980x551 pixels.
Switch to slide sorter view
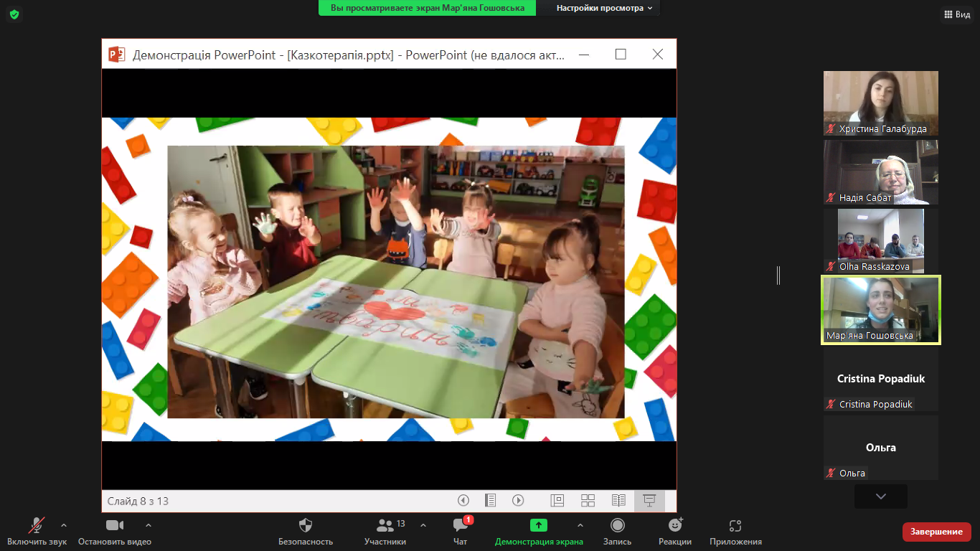[x=588, y=501]
